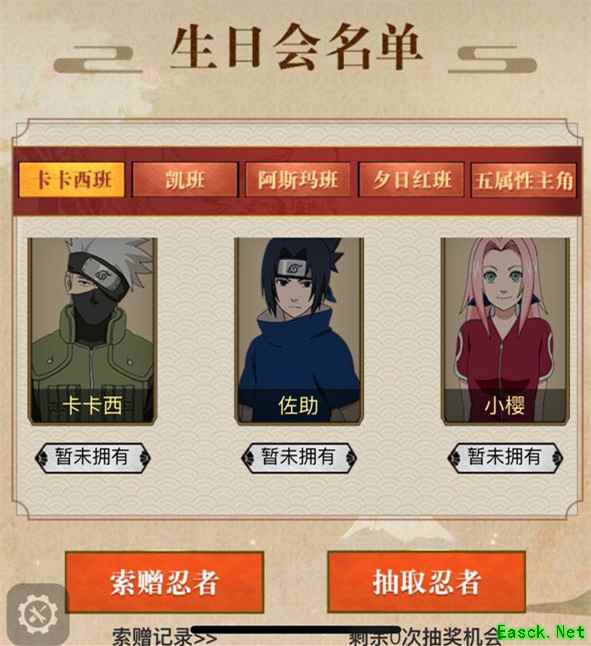The width and height of the screenshot is (591, 646).
Task: Click the 佐助 name label on card
Action: tap(299, 406)
